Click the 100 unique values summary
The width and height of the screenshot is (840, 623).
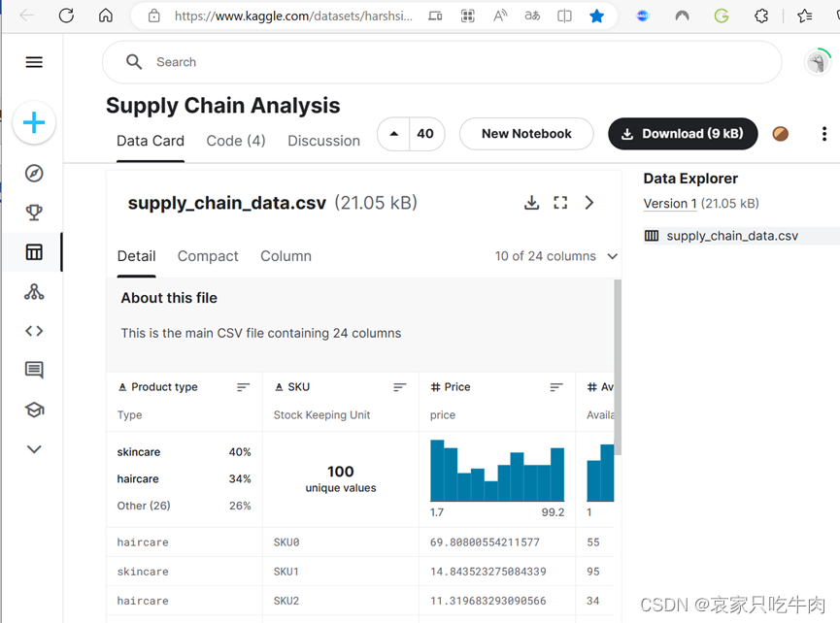click(x=341, y=478)
